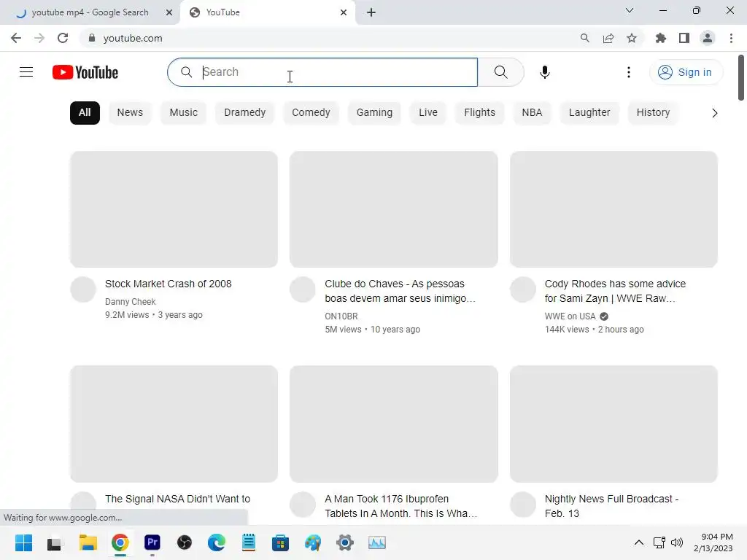Close the YouTube tab
747x560 pixels.
coord(344,12)
